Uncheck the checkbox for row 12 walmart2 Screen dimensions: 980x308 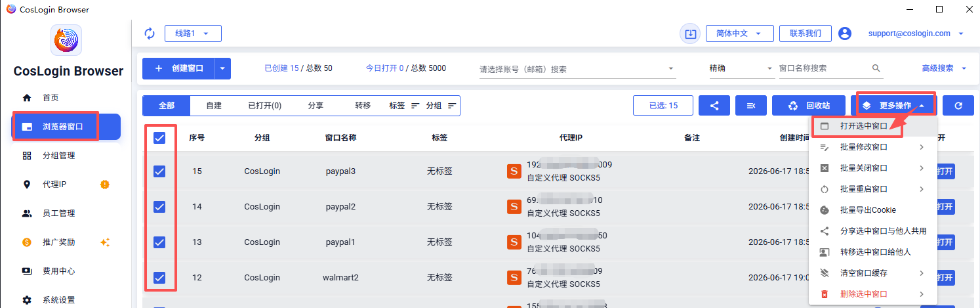coord(159,278)
